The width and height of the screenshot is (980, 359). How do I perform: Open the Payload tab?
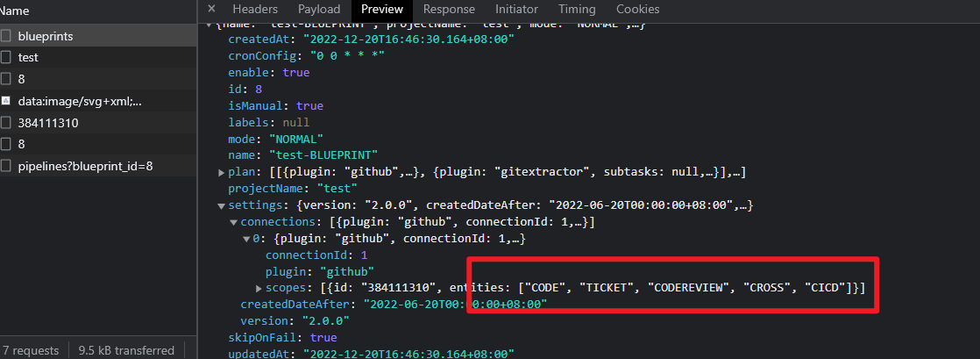click(319, 9)
